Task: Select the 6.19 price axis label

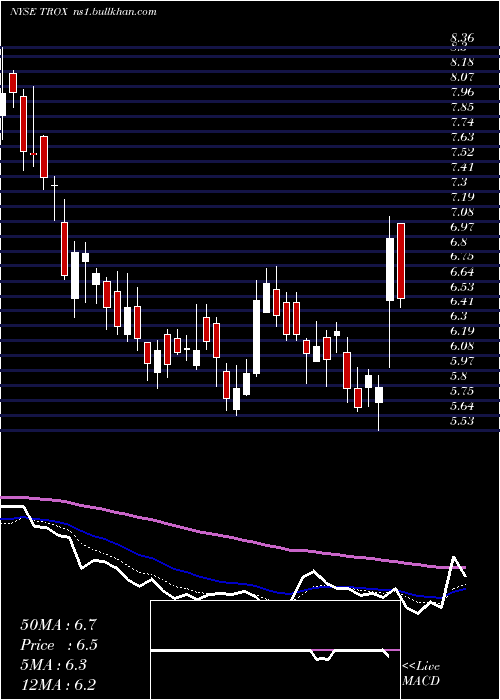Action: [x=462, y=331]
